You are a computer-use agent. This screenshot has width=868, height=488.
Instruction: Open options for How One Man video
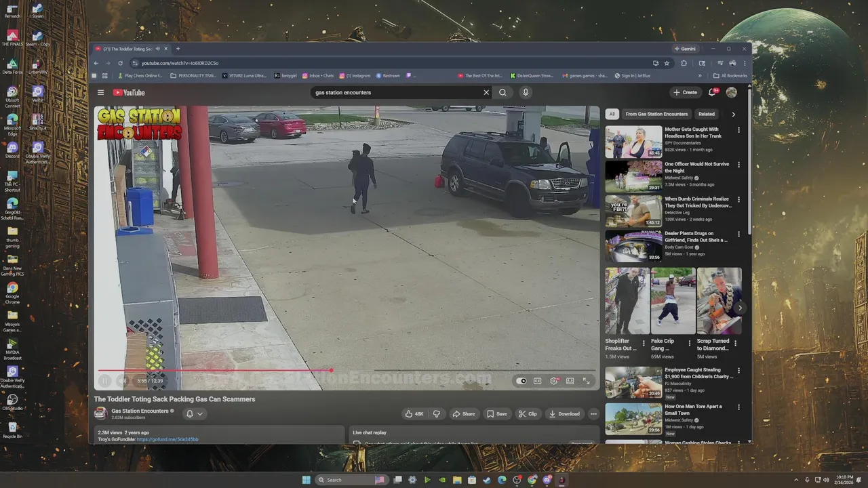pos(739,407)
